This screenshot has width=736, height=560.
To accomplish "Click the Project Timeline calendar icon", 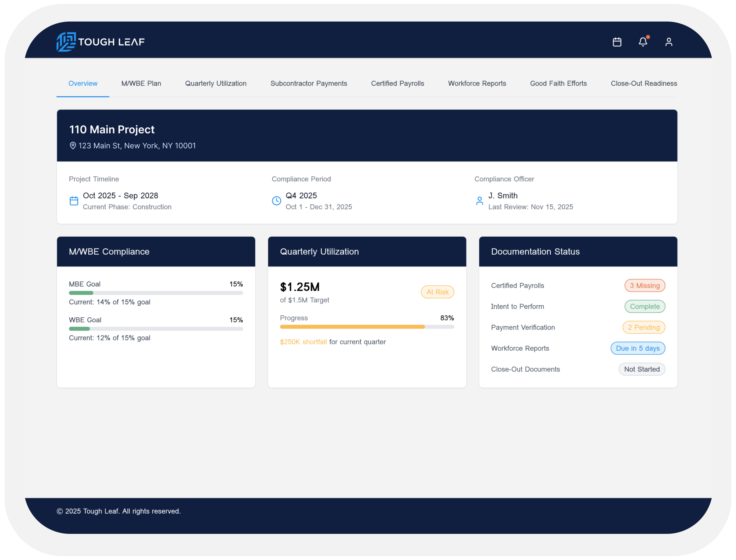I will click(74, 201).
